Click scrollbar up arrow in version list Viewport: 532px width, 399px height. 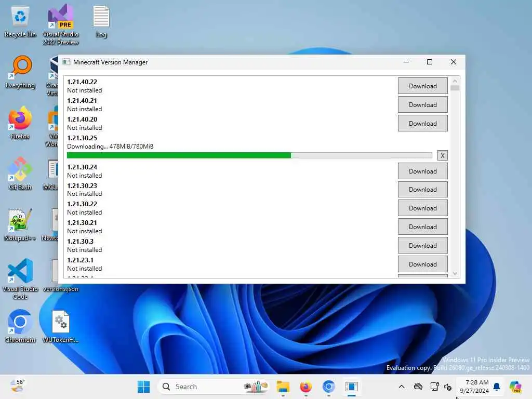point(455,81)
